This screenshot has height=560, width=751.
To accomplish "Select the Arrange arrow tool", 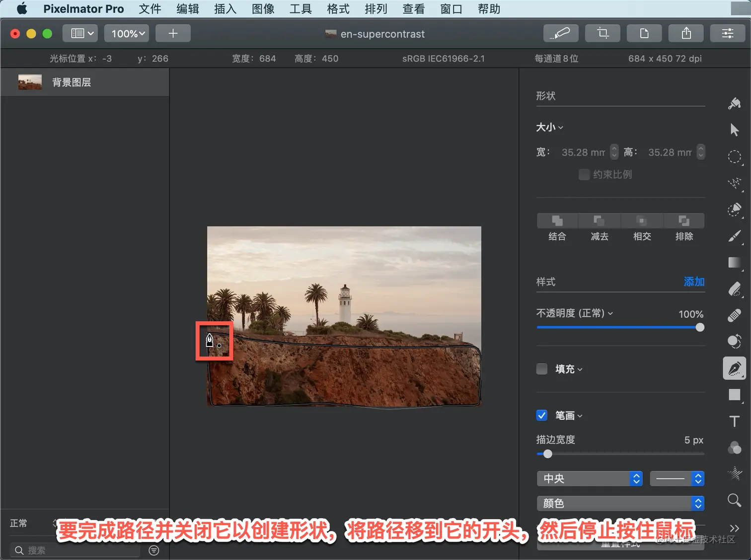I will (734, 130).
